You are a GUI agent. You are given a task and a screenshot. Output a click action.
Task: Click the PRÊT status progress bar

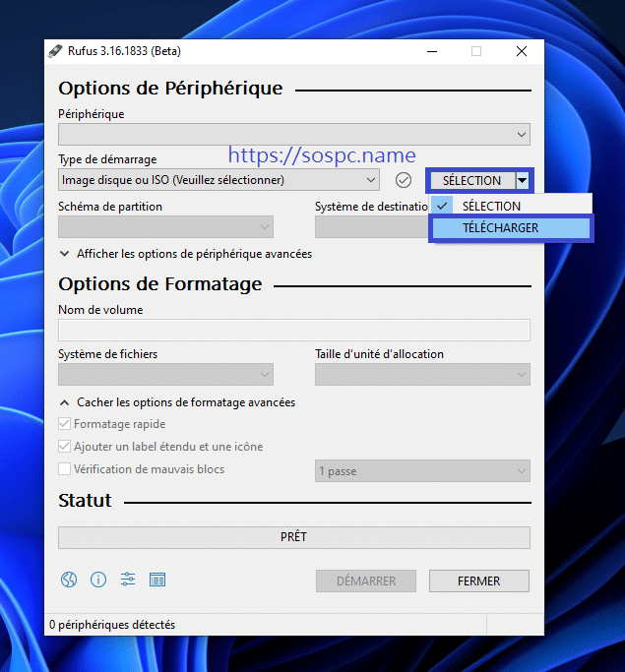click(x=293, y=537)
